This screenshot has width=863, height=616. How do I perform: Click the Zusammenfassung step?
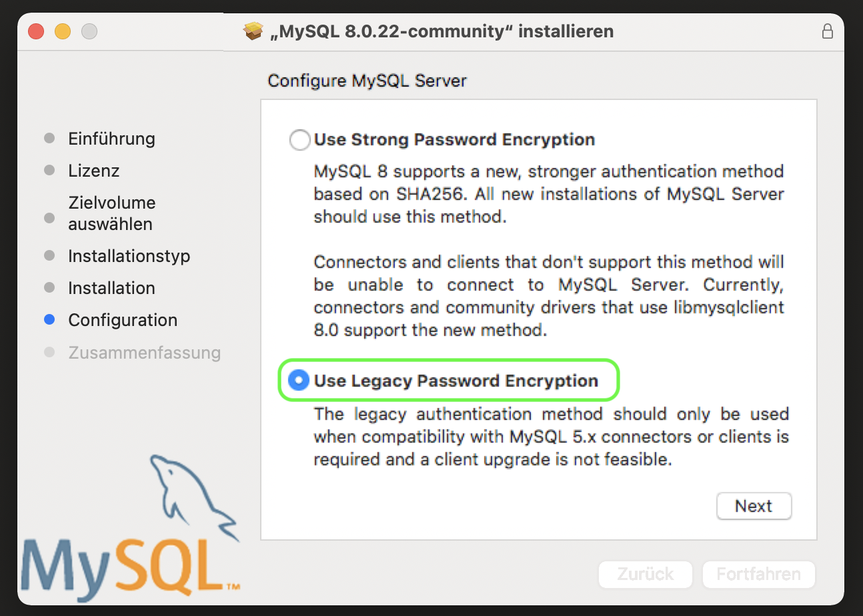[144, 352]
